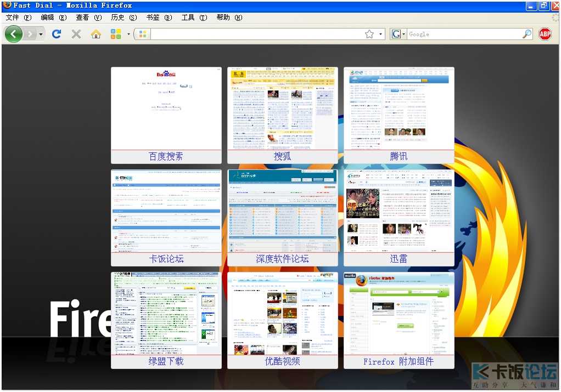Click the 优酷视频 title link
Screen dimensions: 561x392
[283, 362]
